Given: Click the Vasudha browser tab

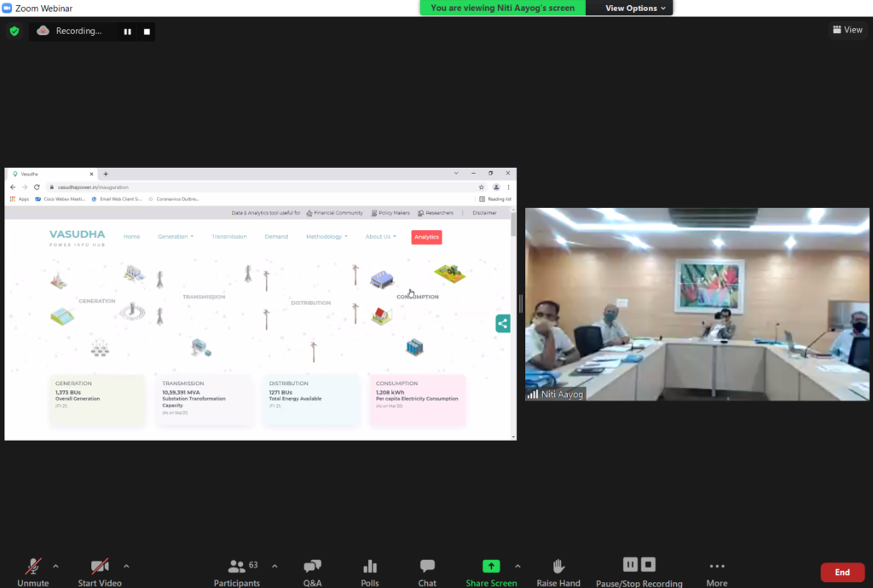Looking at the screenshot, I should point(51,174).
